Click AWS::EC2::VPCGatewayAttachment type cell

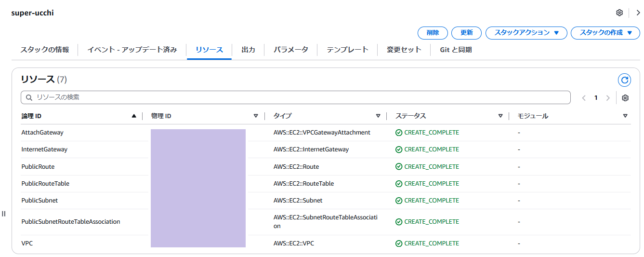pos(322,132)
